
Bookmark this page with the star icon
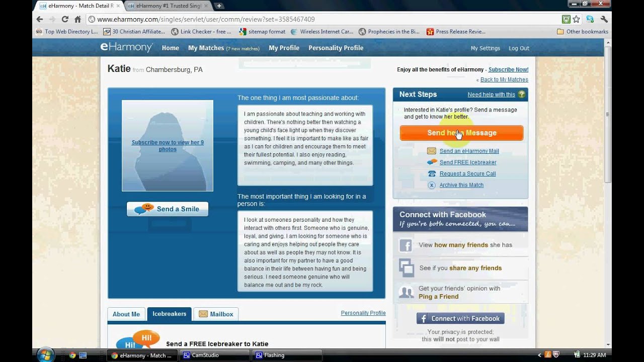(576, 19)
